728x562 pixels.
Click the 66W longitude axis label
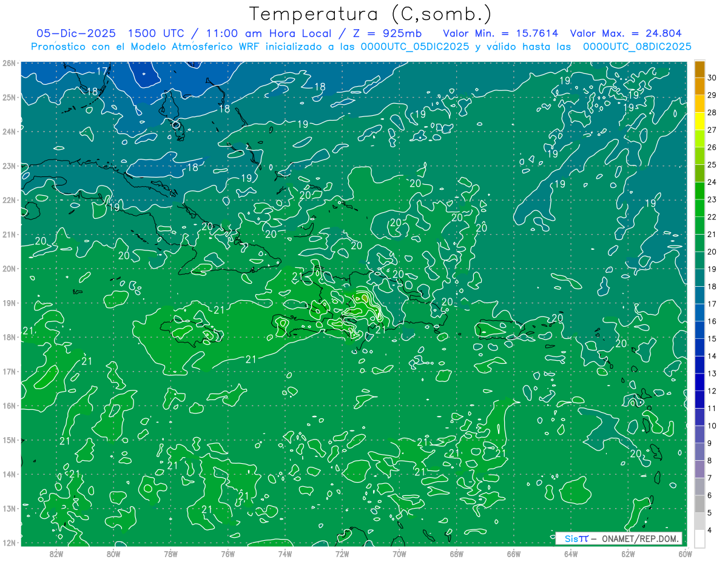[514, 554]
